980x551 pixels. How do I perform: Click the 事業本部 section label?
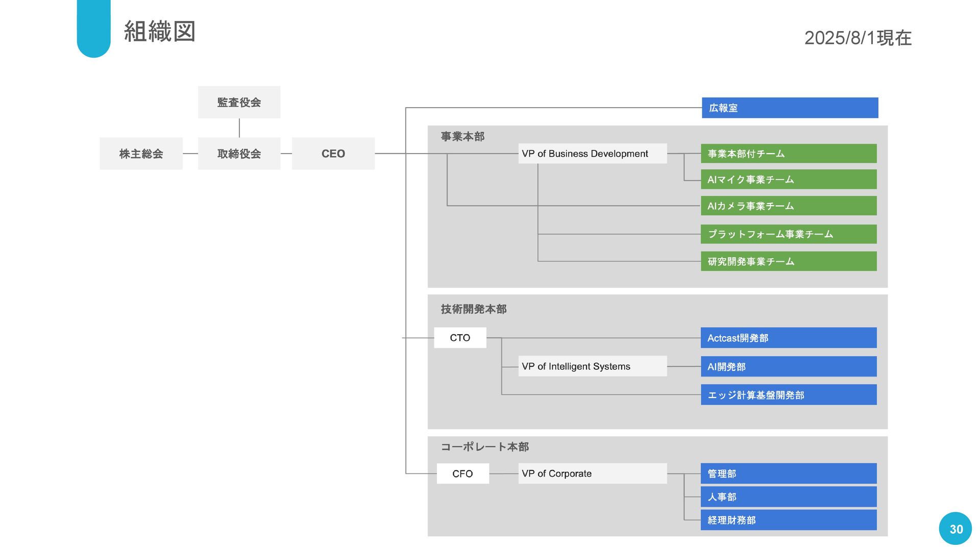point(462,136)
